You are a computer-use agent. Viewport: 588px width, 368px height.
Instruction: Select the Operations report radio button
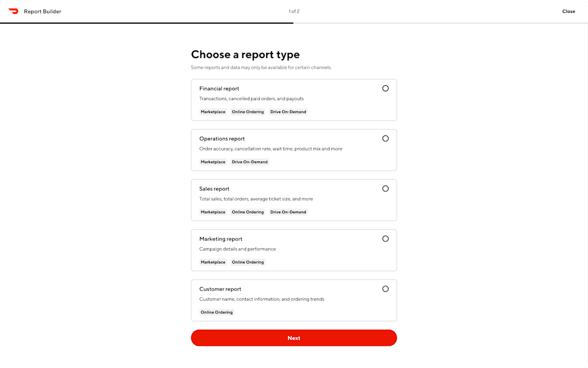385,138
